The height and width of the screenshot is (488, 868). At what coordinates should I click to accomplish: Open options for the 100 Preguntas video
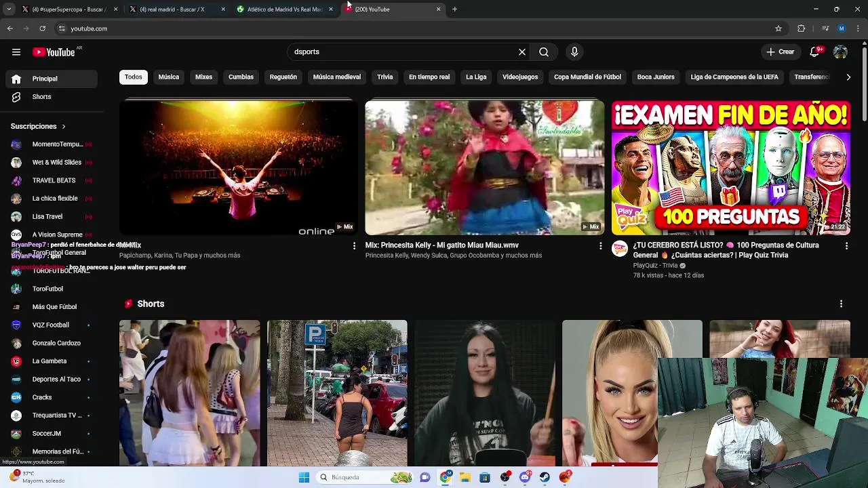pyautogui.click(x=846, y=246)
